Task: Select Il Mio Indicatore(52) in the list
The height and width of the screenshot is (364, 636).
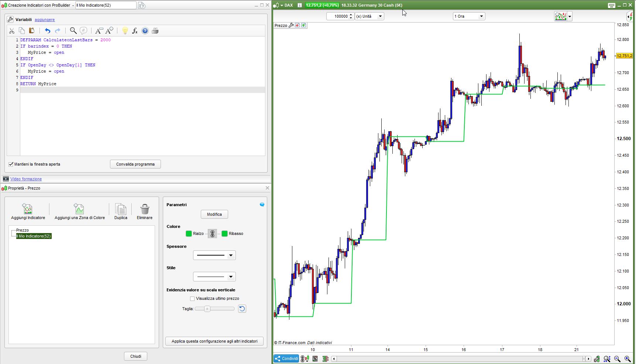Action: [x=34, y=236]
